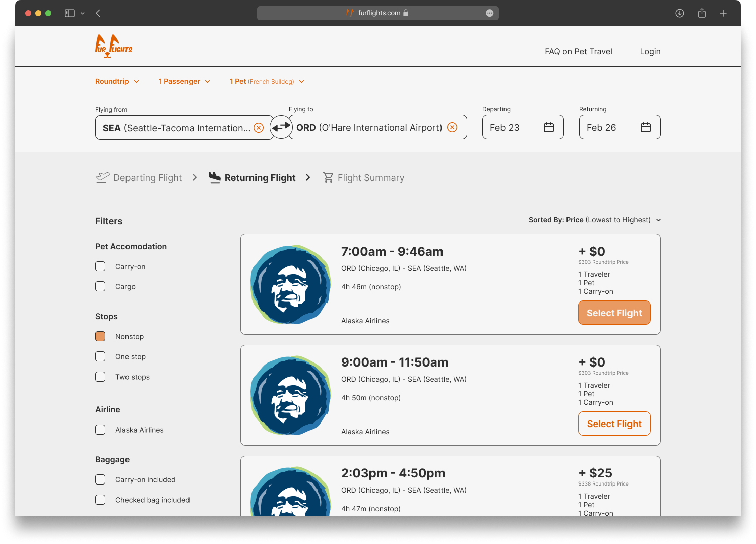Click the 2:03pm - 4:50pm flight time
756x544 pixels.
[393, 473]
